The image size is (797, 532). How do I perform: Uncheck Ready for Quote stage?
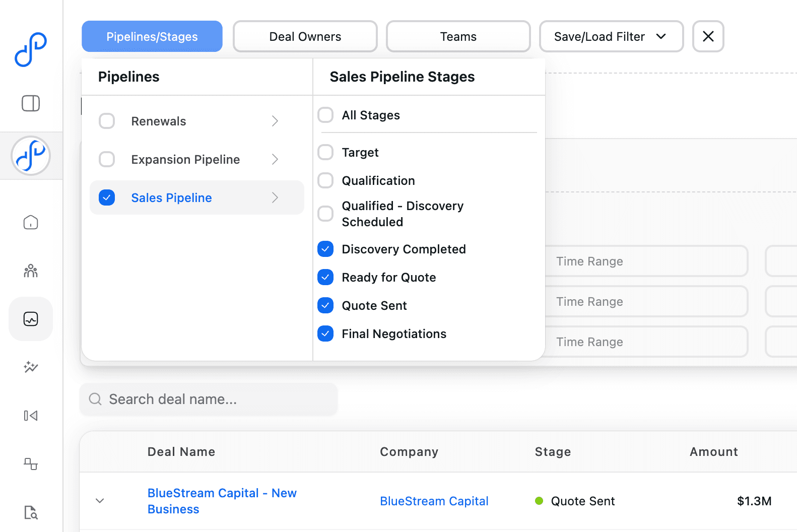[x=325, y=277]
